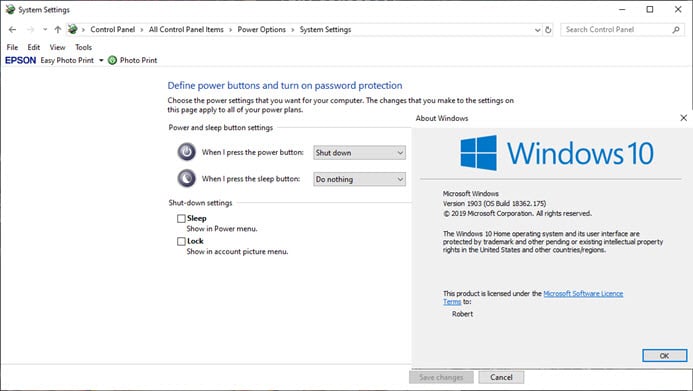Click 'Power and sleep button settings' label
The height and width of the screenshot is (391, 693).
click(221, 128)
